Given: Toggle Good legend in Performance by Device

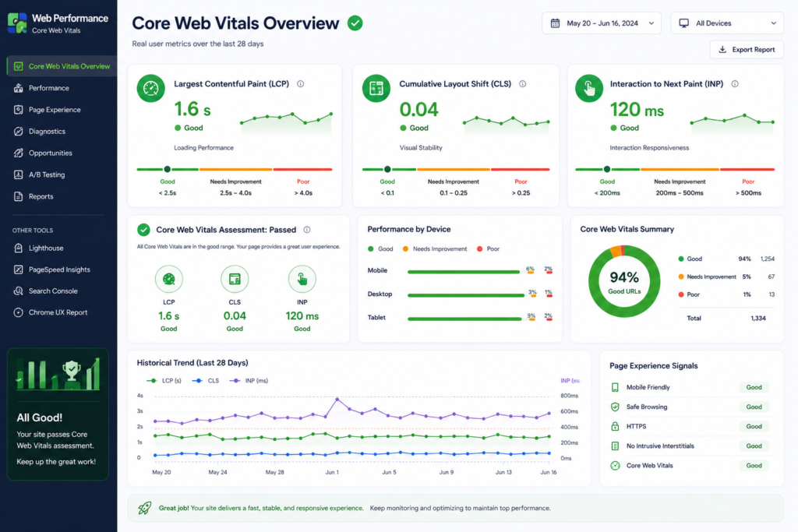Looking at the screenshot, I should (380, 248).
